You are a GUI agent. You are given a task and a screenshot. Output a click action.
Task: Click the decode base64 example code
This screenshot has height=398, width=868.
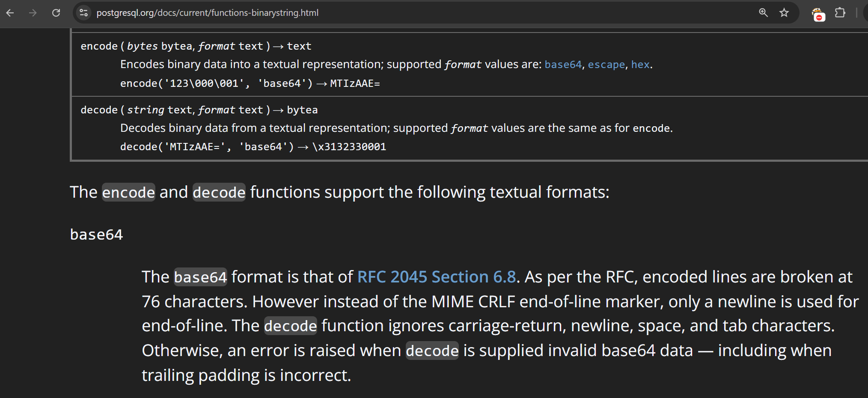tap(253, 147)
